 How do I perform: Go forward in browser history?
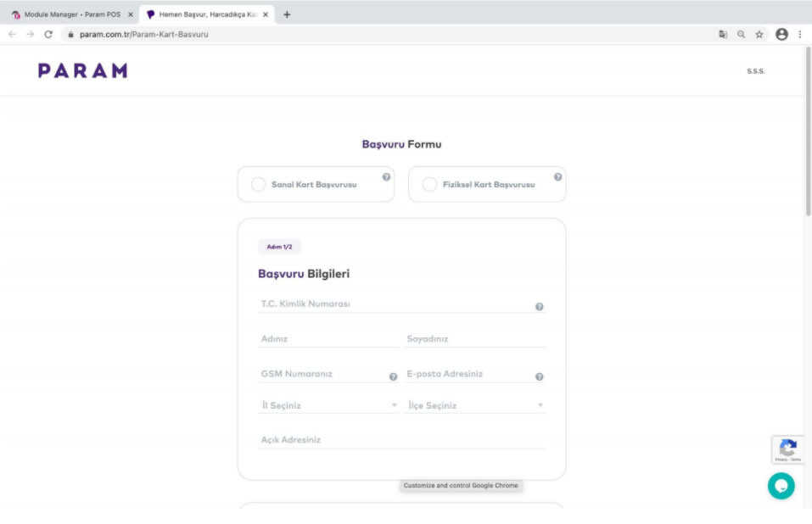click(31, 34)
